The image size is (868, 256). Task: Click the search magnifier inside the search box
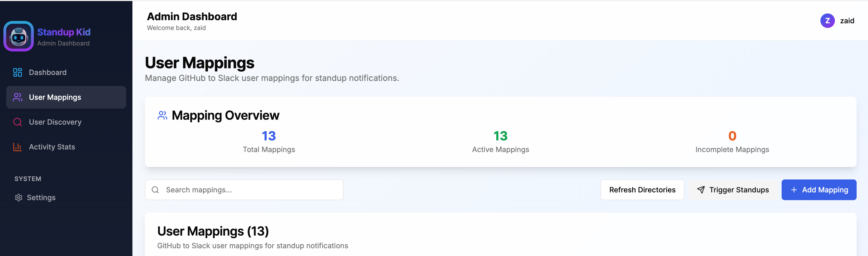pyautogui.click(x=155, y=190)
